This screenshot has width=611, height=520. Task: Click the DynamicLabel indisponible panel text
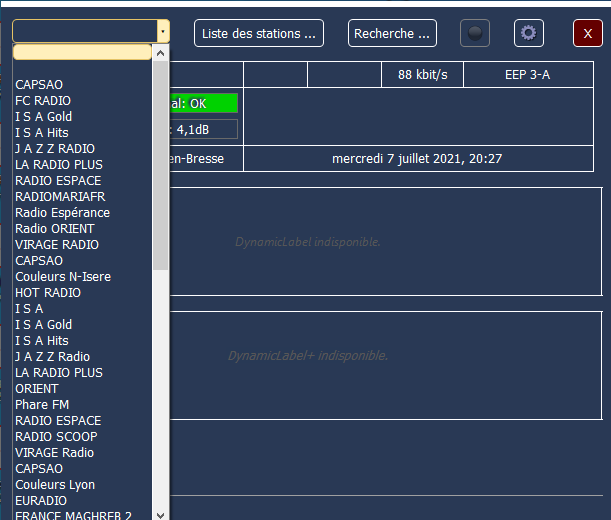coord(308,242)
